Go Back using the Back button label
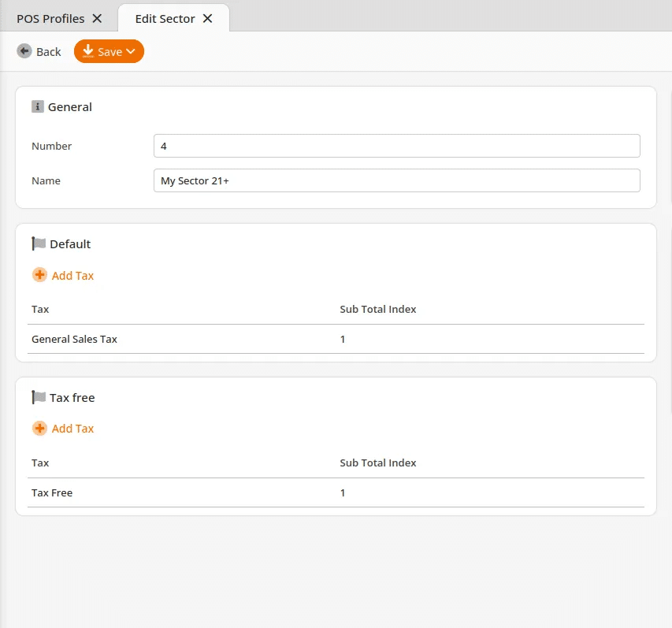Image resolution: width=672 pixels, height=628 pixels. click(48, 52)
